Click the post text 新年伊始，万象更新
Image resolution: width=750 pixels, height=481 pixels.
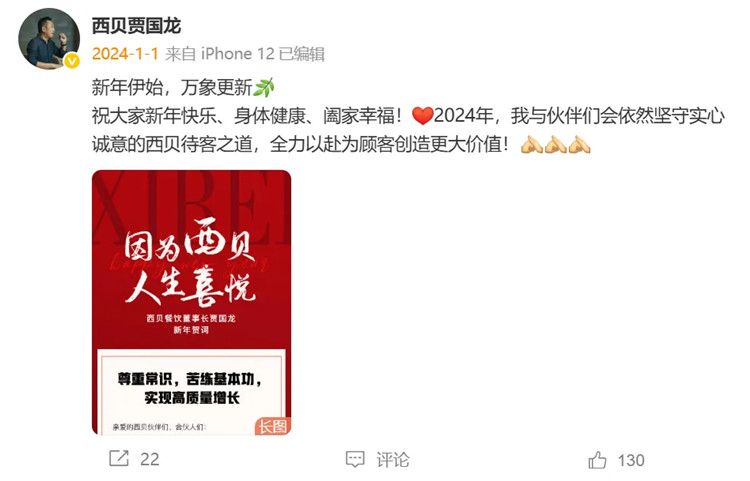(x=172, y=87)
